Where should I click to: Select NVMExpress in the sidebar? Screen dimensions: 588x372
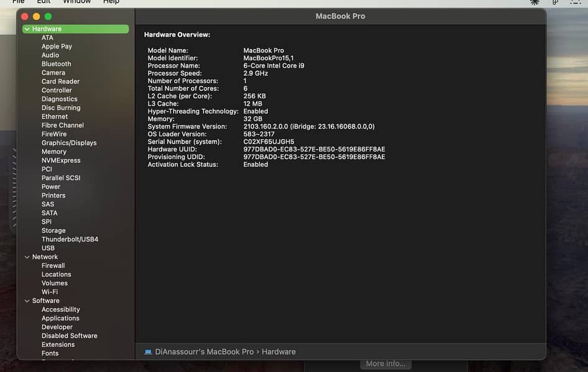point(61,160)
